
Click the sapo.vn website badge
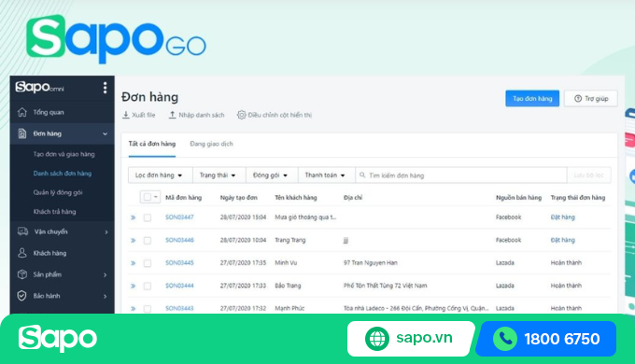point(411,339)
